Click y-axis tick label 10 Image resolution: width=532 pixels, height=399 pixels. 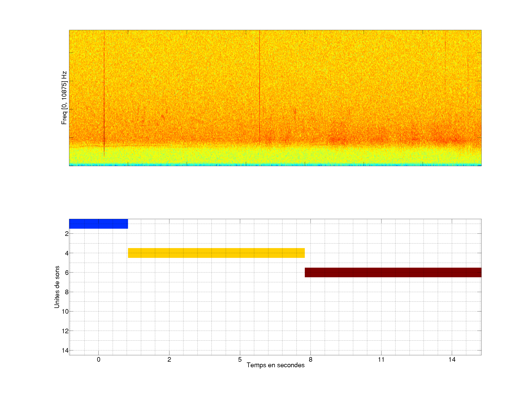(x=65, y=311)
